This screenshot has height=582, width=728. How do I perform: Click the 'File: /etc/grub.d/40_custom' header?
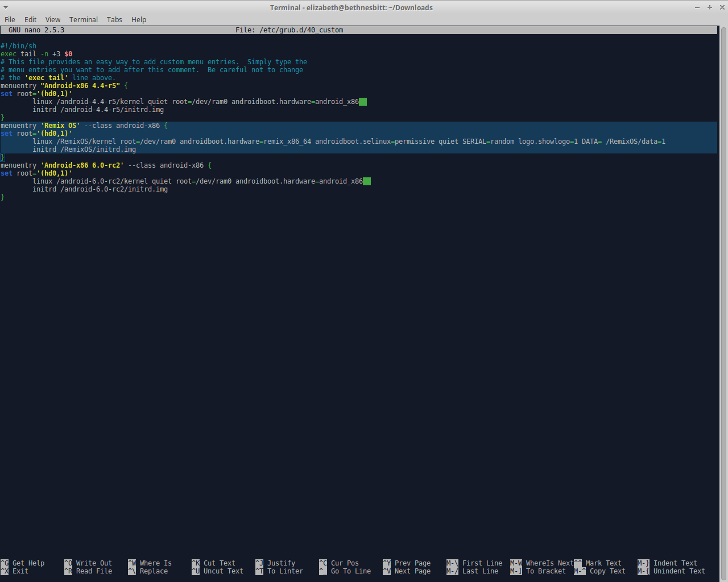(x=289, y=30)
